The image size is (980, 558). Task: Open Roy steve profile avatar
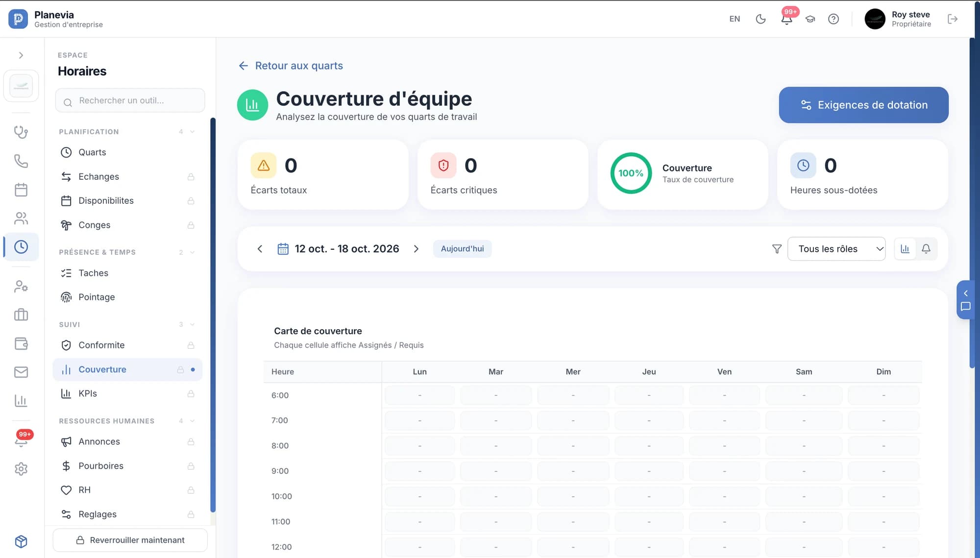point(875,19)
